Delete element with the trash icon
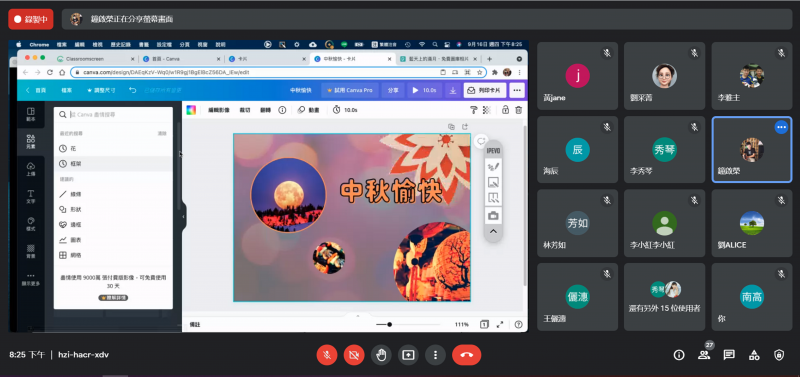The width and height of the screenshot is (800, 377). pyautogui.click(x=518, y=110)
